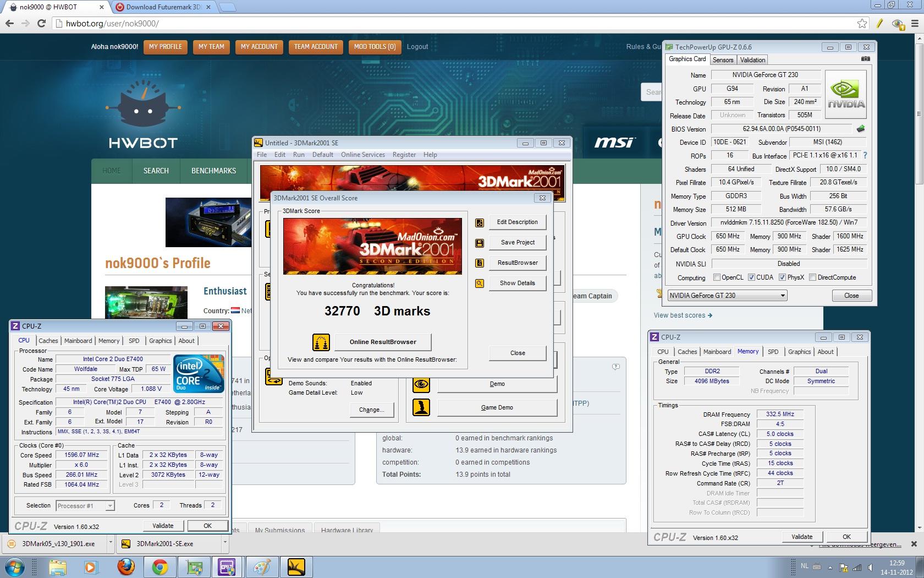Click the Close button in score dialog
The height and width of the screenshot is (578, 924).
pyautogui.click(x=518, y=353)
